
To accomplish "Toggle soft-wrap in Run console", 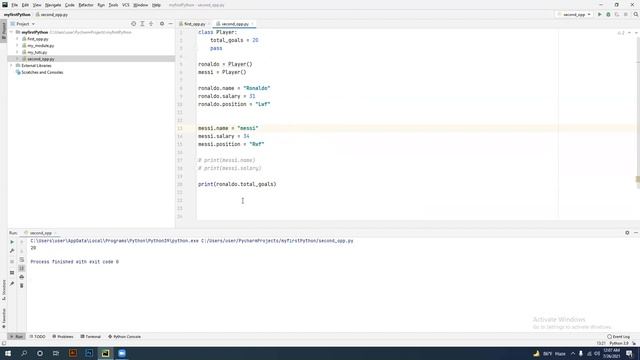I will [22, 260].
